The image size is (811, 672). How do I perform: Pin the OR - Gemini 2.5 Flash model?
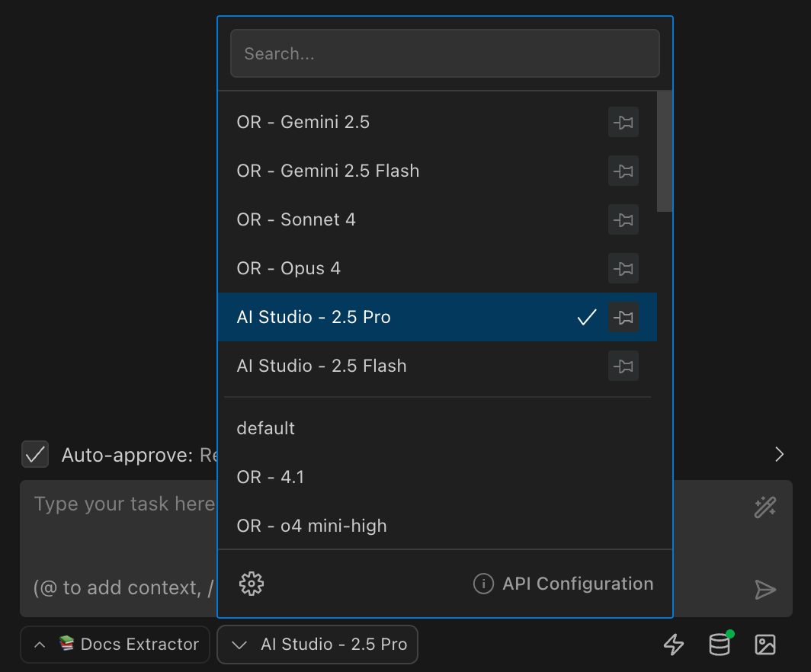[623, 171]
